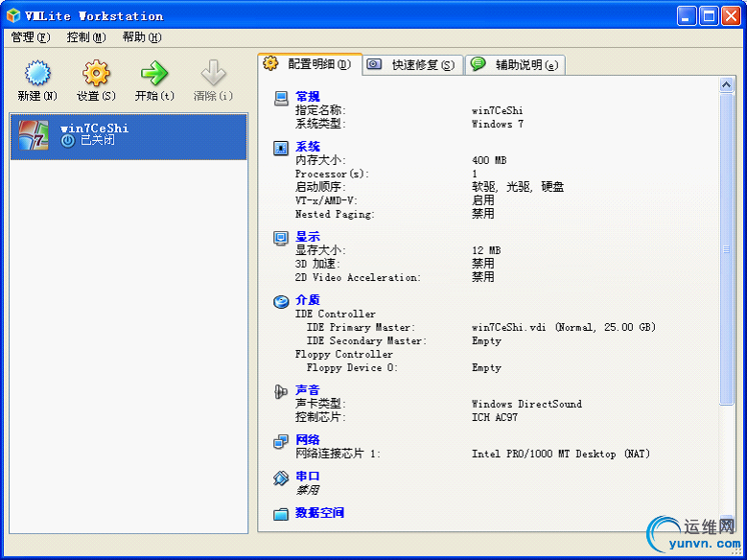Click the 显示 display section monitor icon
The height and width of the screenshot is (560, 747).
(281, 238)
